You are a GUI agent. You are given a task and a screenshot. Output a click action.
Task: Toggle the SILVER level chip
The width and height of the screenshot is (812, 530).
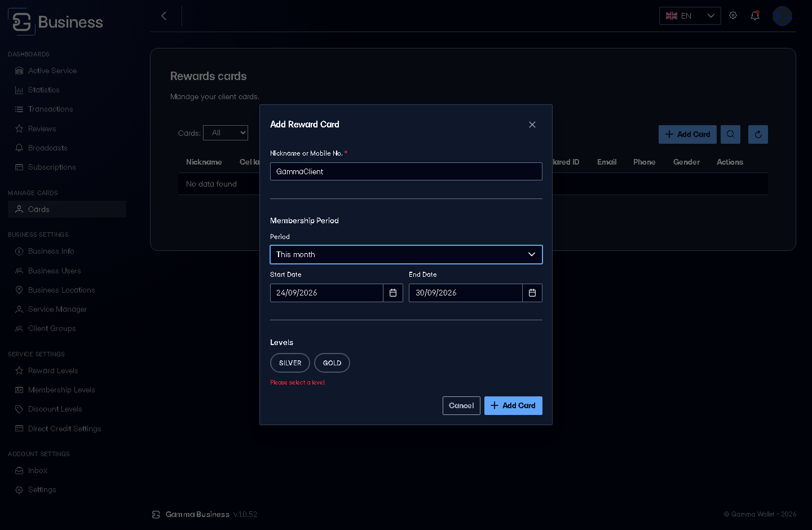tap(290, 363)
